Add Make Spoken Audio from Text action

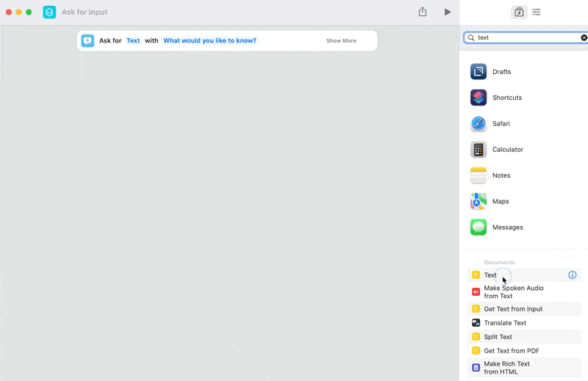[x=525, y=292]
